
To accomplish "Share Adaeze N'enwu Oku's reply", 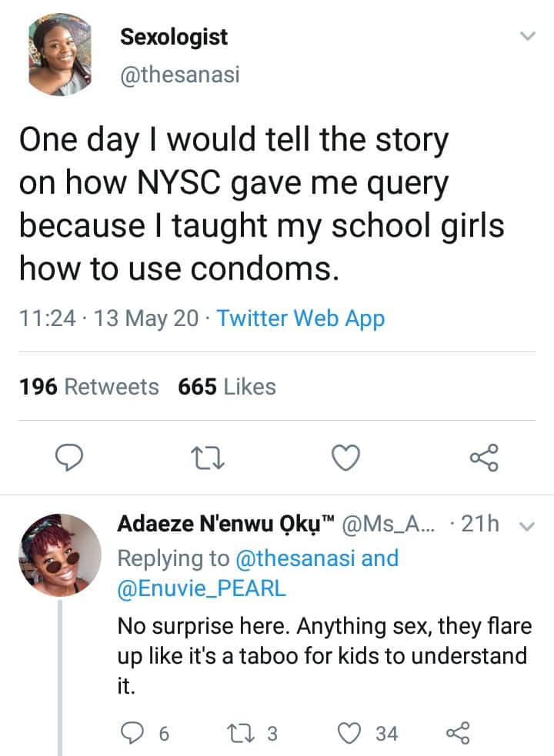I will [x=457, y=734].
